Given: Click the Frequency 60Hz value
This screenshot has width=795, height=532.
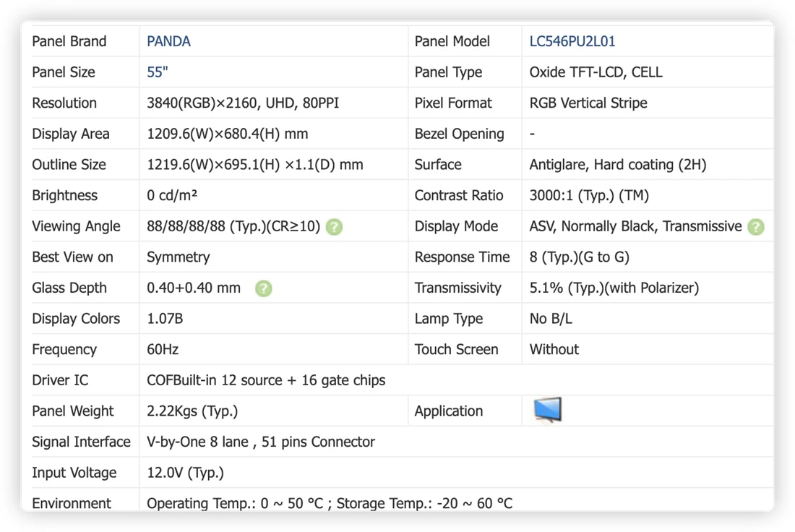Looking at the screenshot, I should click(162, 349).
